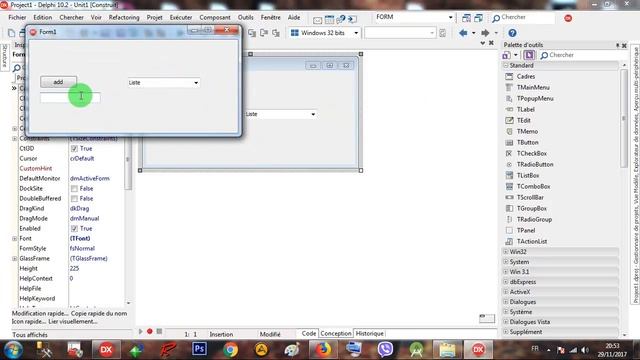Open the Edition menu
This screenshot has height=360, width=640.
[x=42, y=18]
